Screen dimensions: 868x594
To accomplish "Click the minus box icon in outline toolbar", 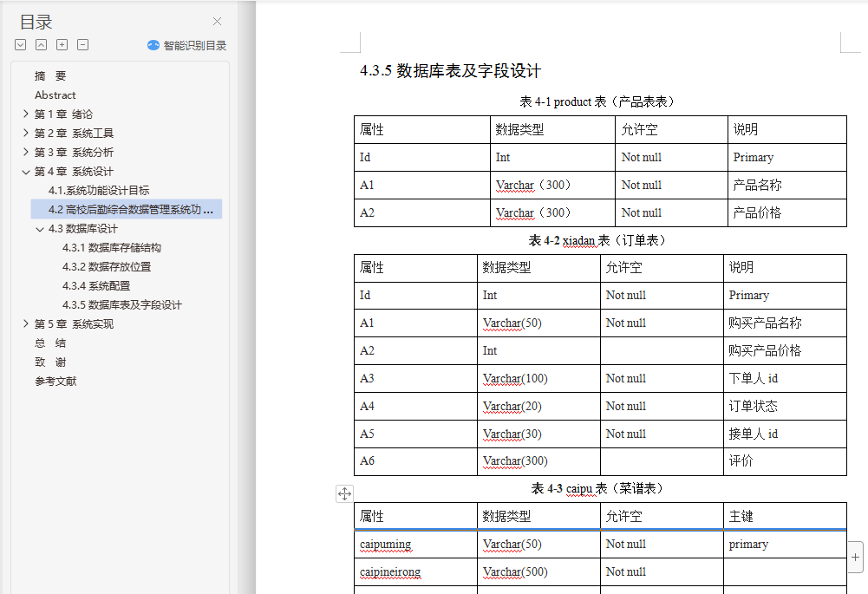I will pyautogui.click(x=82, y=45).
